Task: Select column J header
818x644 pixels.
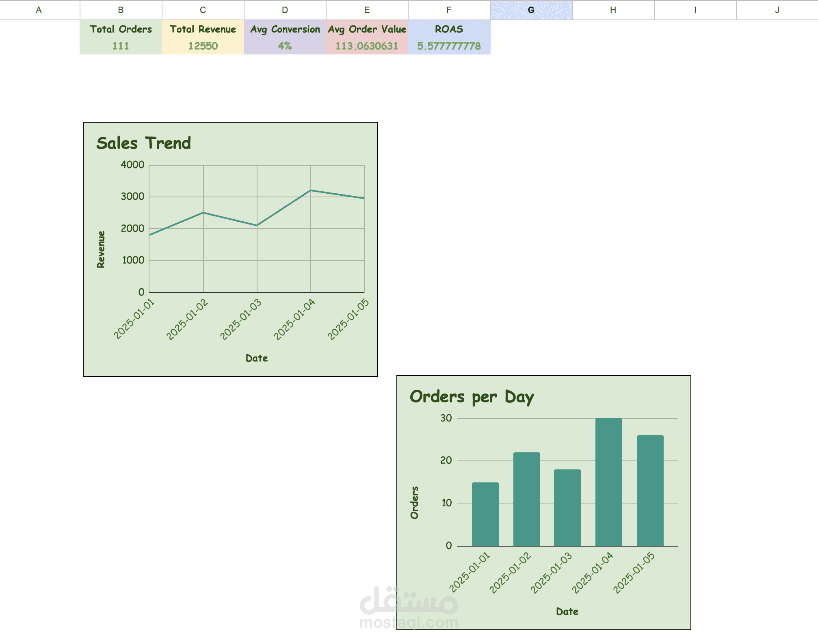Action: click(x=777, y=10)
